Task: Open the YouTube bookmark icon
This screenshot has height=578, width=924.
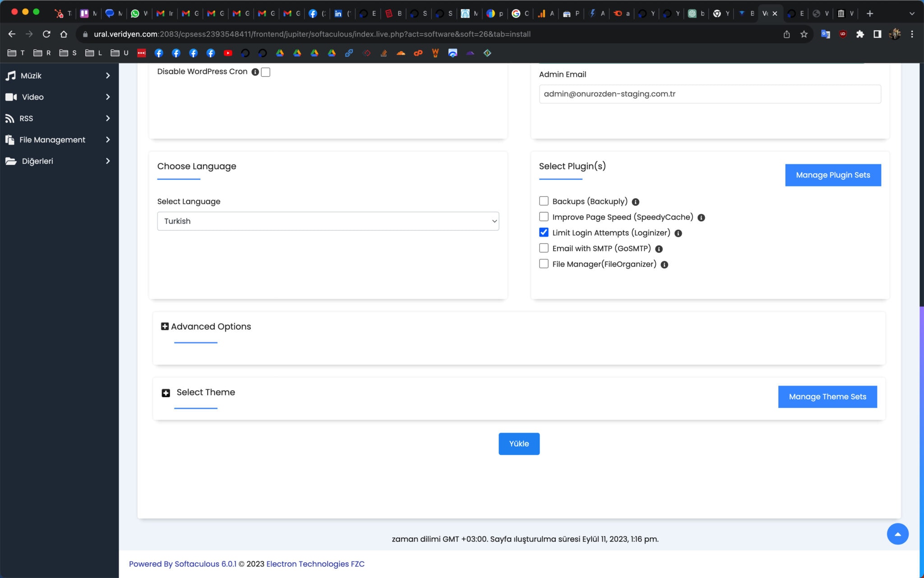Action: click(228, 53)
